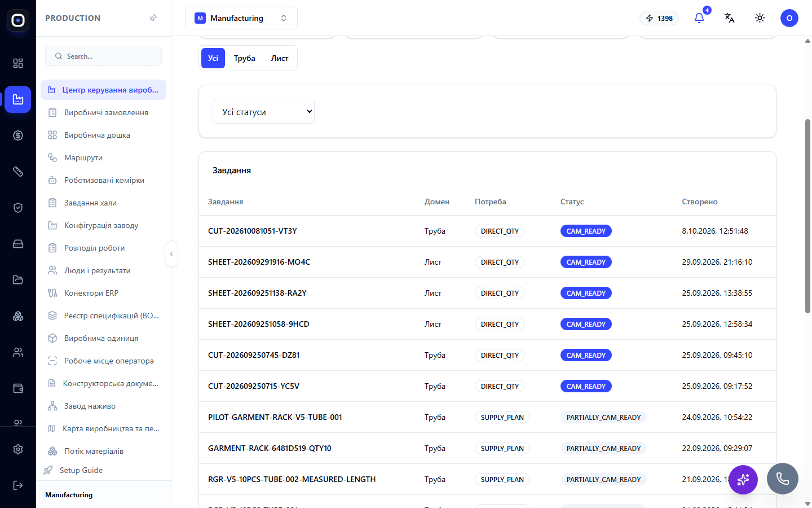Open the dollar finance icon in left rail
This screenshot has width=812, height=508.
[18, 135]
